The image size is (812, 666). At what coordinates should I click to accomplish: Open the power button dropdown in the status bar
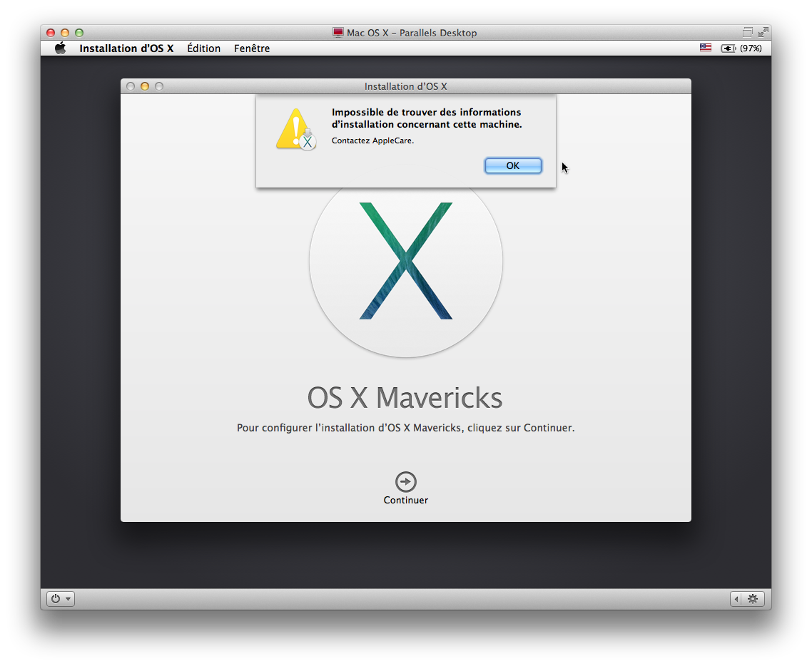[x=60, y=599]
